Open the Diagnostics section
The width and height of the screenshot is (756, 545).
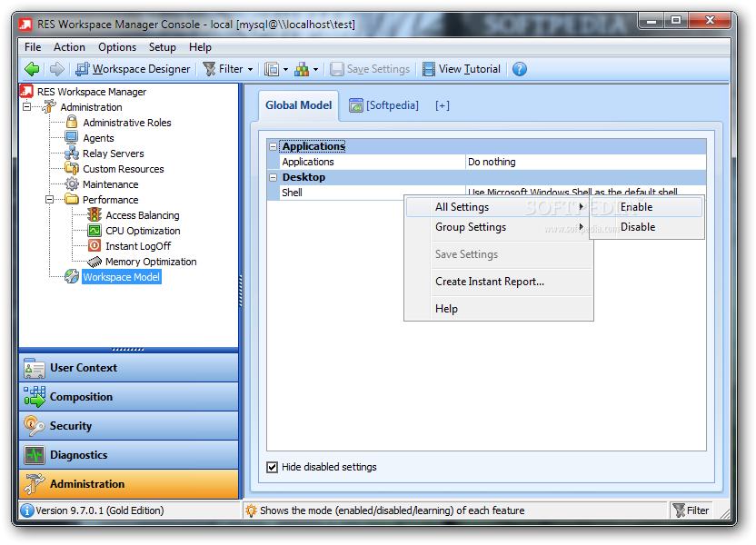coord(129,454)
